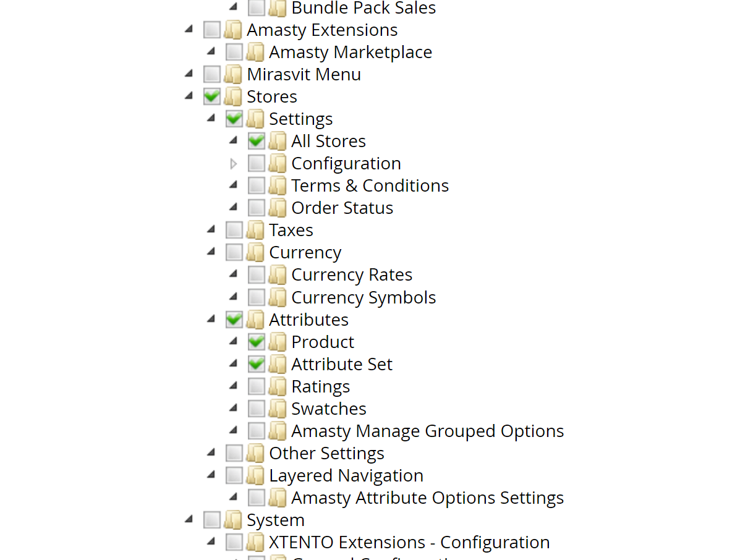
Task: Select the Other Settings tree label
Action: 326,453
